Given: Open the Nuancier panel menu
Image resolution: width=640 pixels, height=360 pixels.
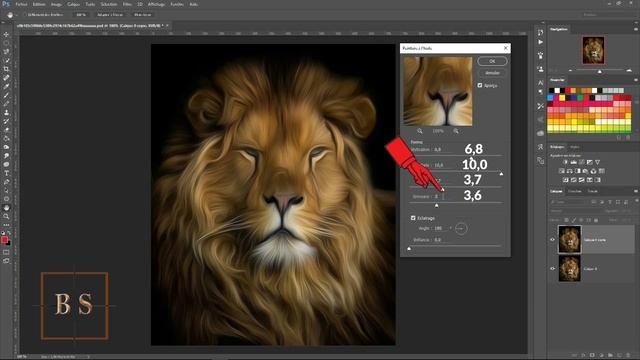Looking at the screenshot, I should point(636,80).
